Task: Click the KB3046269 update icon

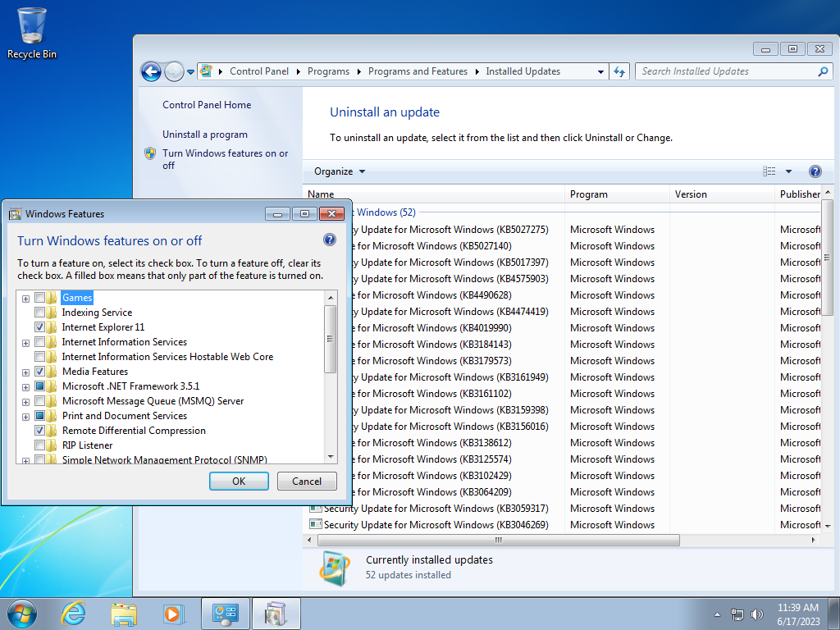Action: [316, 524]
